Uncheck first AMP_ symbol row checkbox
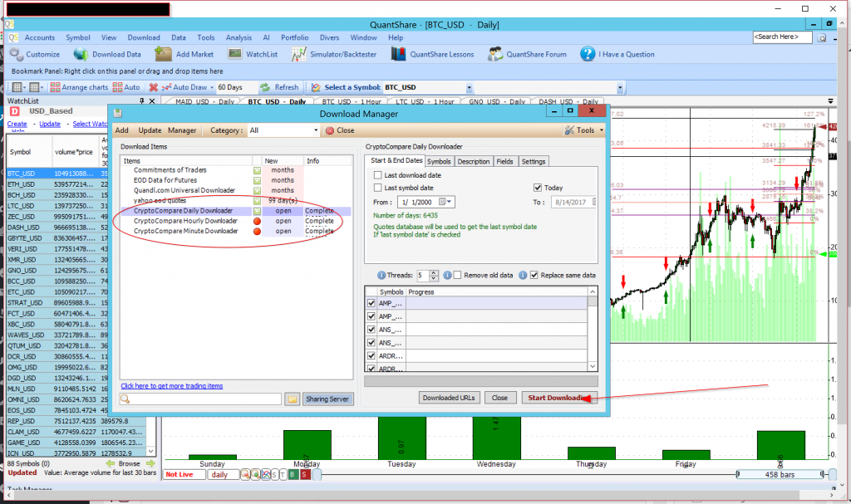Screen dimensions: 851x504 click(x=371, y=303)
